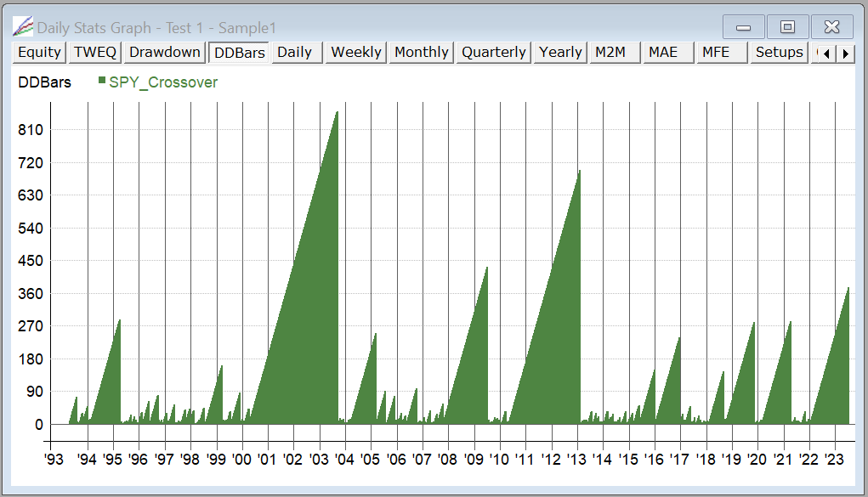The height and width of the screenshot is (497, 868).
Task: Switch to the Weekly tab
Action: 355,53
